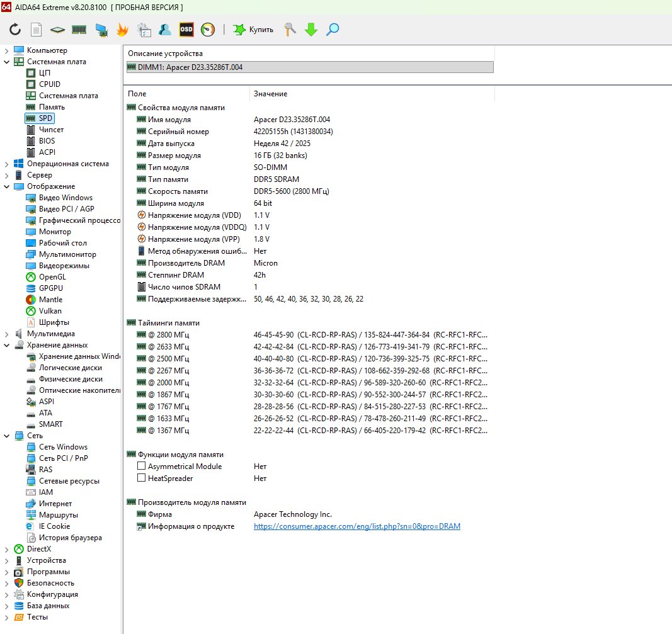Launch the System Stability Test flame icon
Image resolution: width=672 pixels, height=634 pixels.
tap(123, 30)
